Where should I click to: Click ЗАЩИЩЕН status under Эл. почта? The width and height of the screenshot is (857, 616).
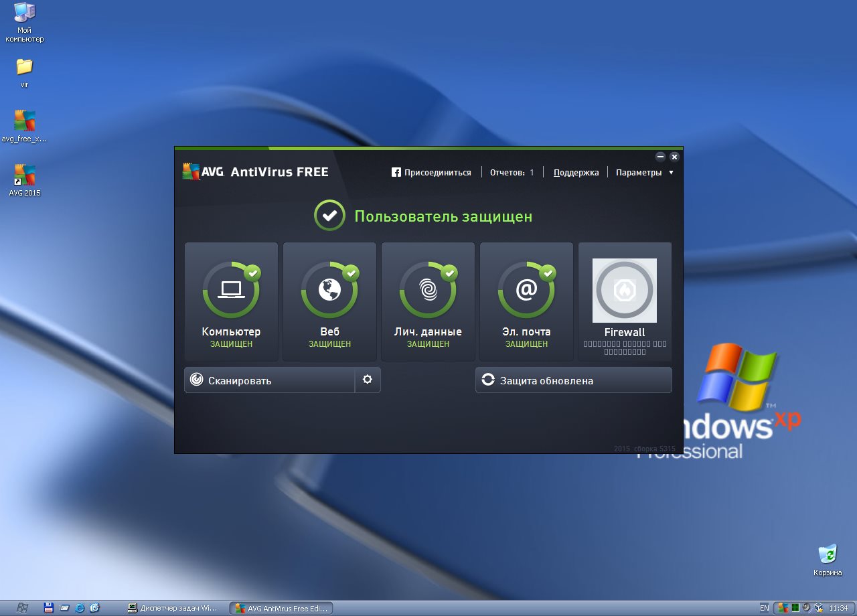[526, 343]
